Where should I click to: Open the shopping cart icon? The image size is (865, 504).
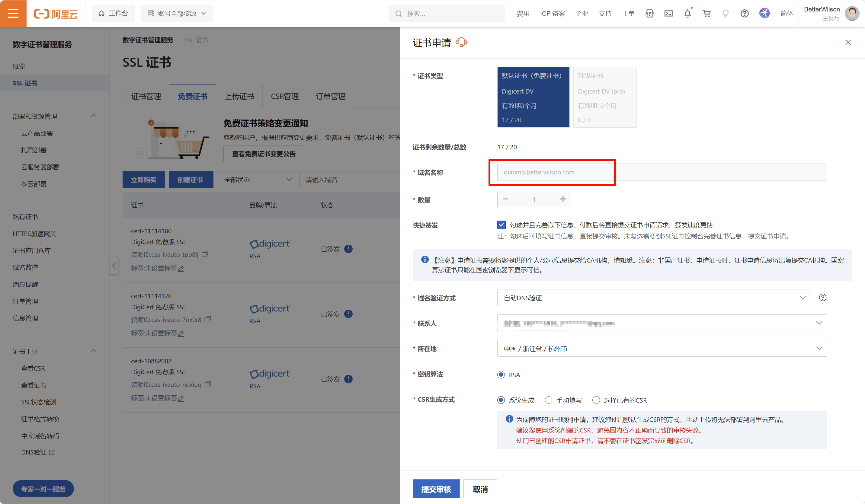[x=706, y=14]
